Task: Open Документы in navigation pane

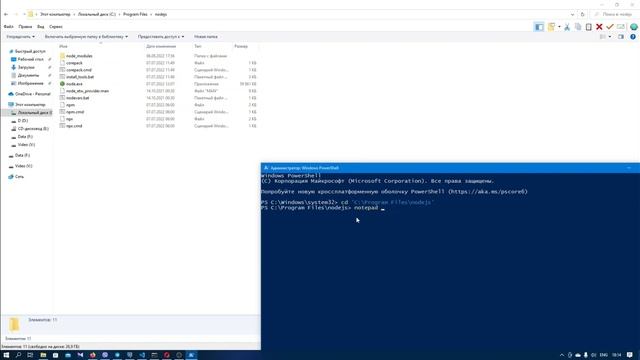Action: (28, 76)
